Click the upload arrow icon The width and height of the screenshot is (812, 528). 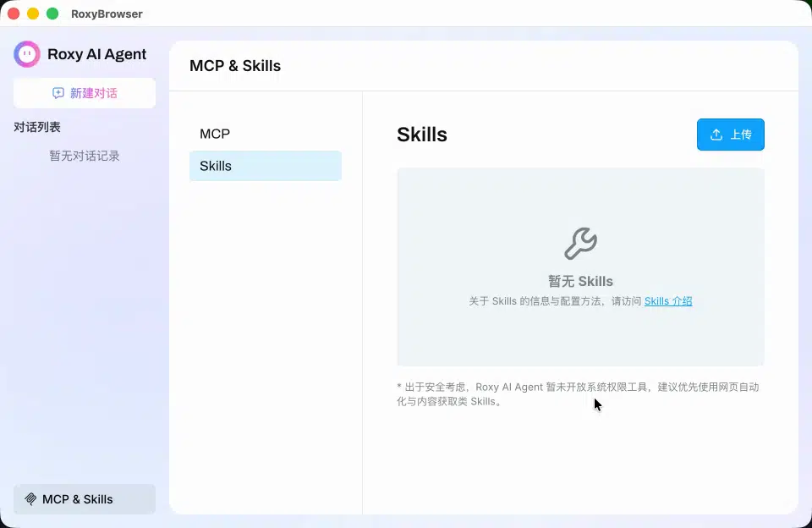pos(716,135)
